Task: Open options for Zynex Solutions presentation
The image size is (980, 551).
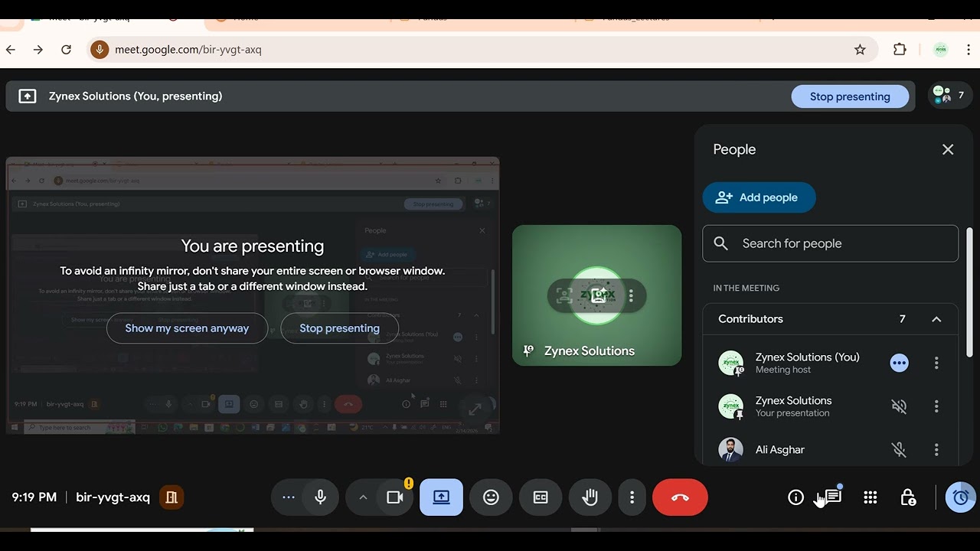Action: click(x=936, y=406)
